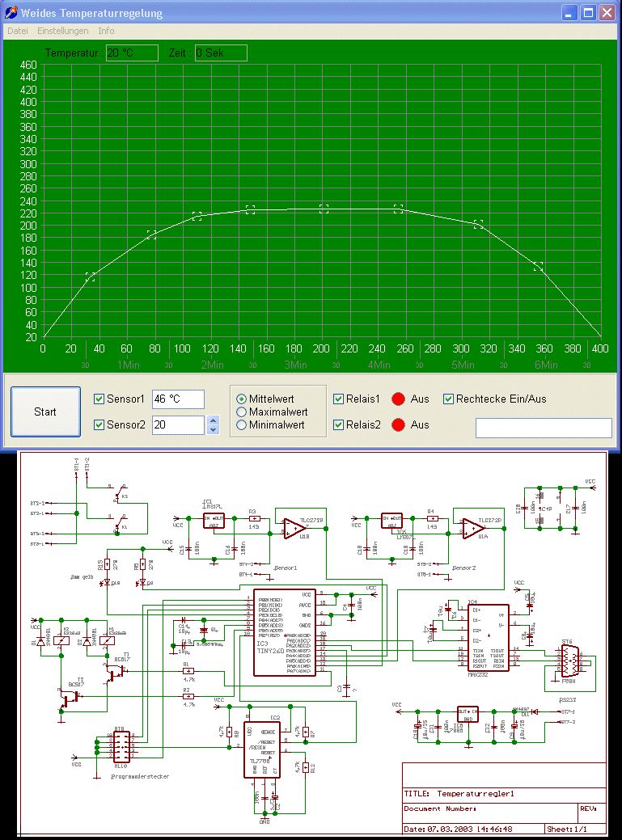Click the red Relais2 status indicator
622x840 pixels.
(398, 424)
